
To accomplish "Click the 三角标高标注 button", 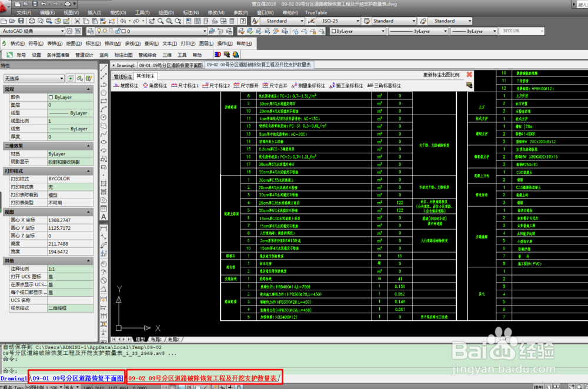I will click(x=384, y=86).
